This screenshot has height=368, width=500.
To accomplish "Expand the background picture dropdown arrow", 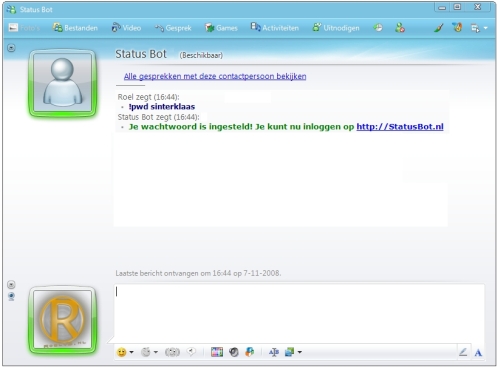I will [x=300, y=352].
